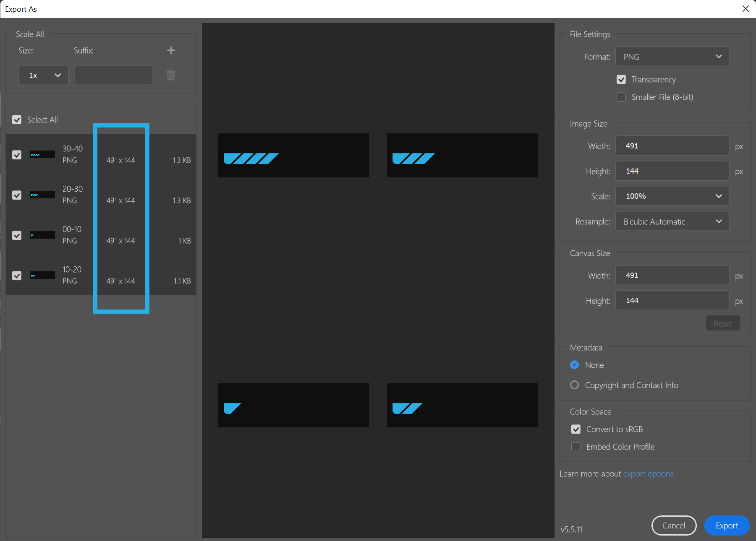
Task: Select the None metadata radio button
Action: click(x=575, y=365)
